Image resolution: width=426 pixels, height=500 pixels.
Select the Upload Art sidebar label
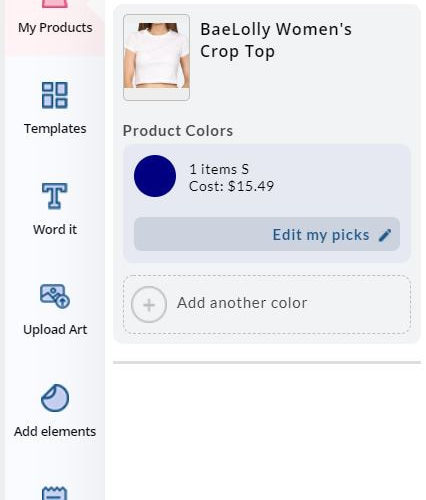click(x=55, y=330)
